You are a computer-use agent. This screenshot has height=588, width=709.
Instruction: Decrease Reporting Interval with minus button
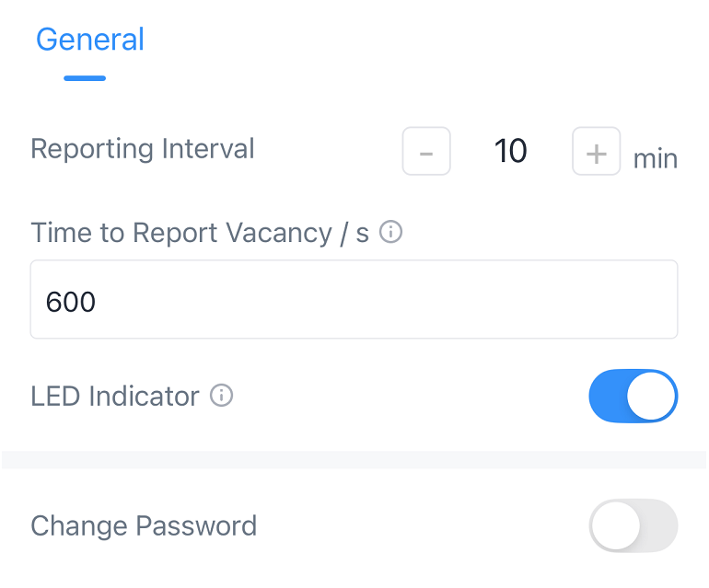pos(426,152)
